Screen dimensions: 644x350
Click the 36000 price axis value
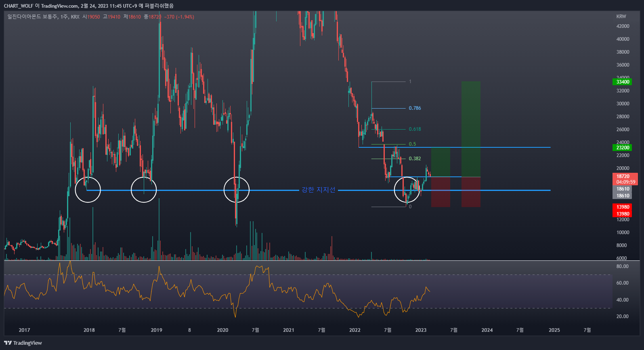click(623, 65)
